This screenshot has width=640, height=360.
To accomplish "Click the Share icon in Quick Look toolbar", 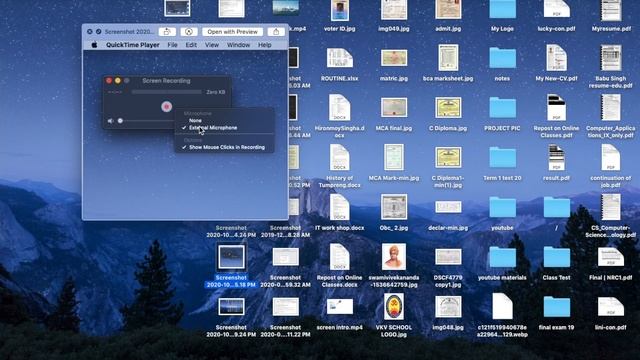I will pyautogui.click(x=276, y=31).
